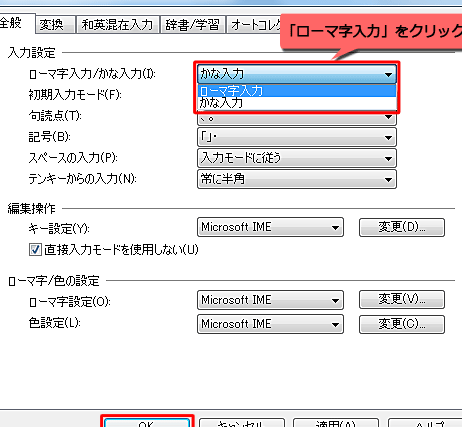Click the 変更(V) button for romaji settings
Viewport: 462px width, 427px height.
pyautogui.click(x=402, y=299)
